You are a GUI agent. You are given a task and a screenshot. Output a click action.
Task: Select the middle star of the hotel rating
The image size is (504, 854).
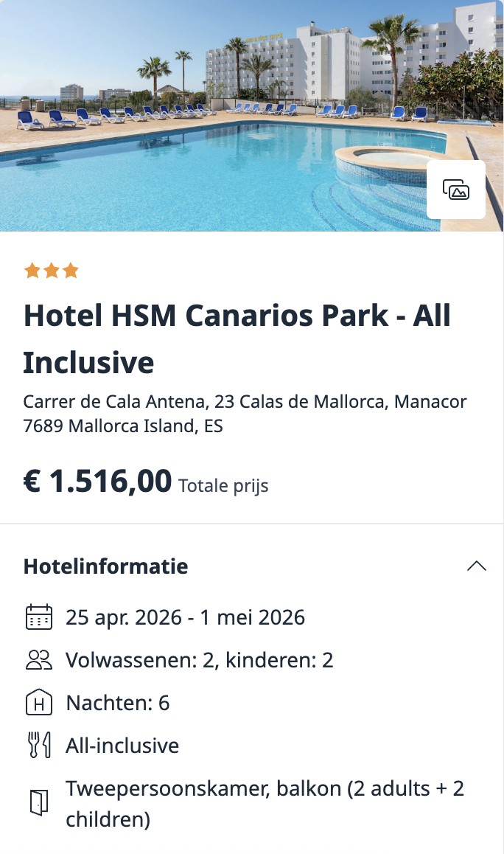pos(52,271)
